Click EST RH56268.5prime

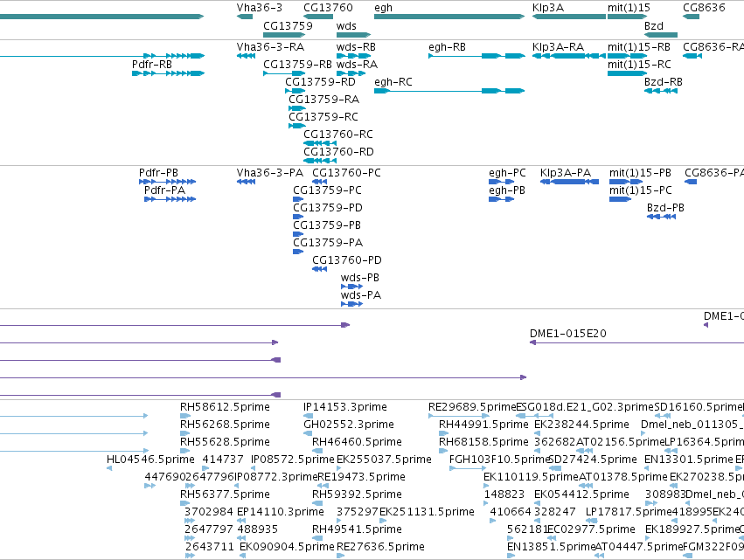pos(225,425)
